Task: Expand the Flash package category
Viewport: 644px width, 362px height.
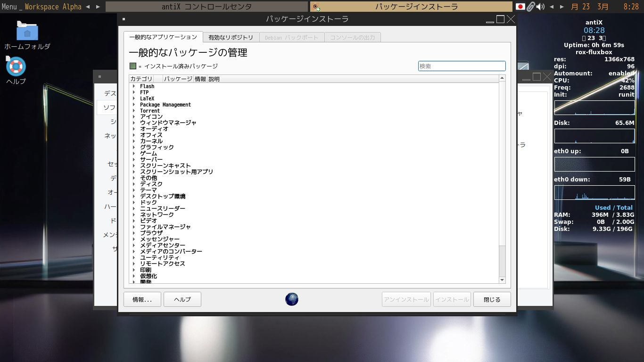Action: (x=134, y=86)
